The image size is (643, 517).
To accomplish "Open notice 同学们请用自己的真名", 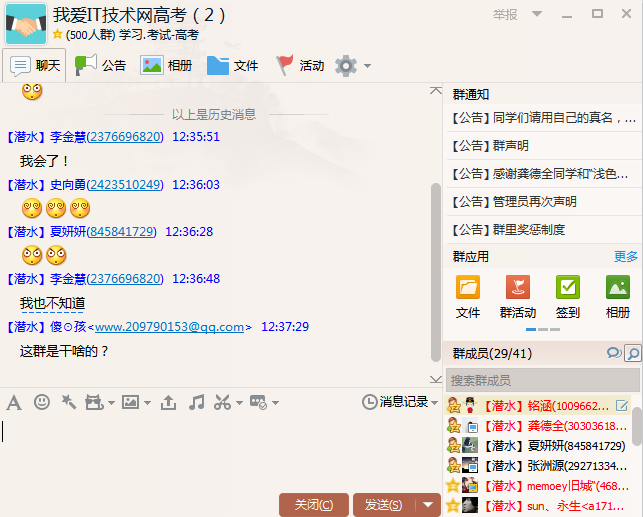I will click(x=543, y=118).
